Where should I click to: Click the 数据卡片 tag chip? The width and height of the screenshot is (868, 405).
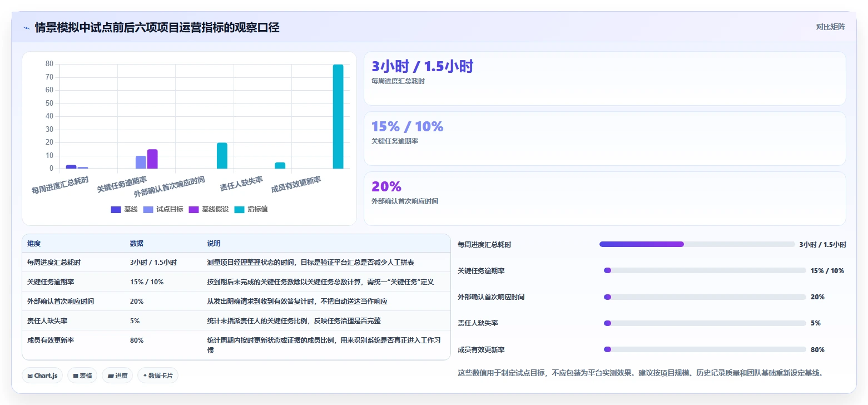(158, 376)
